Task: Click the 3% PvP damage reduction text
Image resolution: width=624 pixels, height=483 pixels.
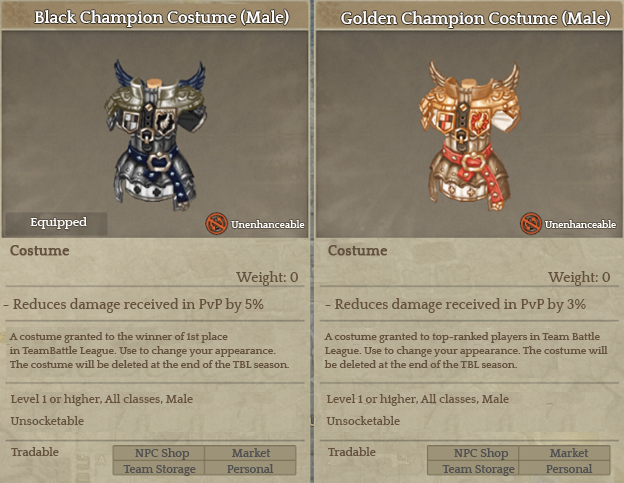Action: 456,304
